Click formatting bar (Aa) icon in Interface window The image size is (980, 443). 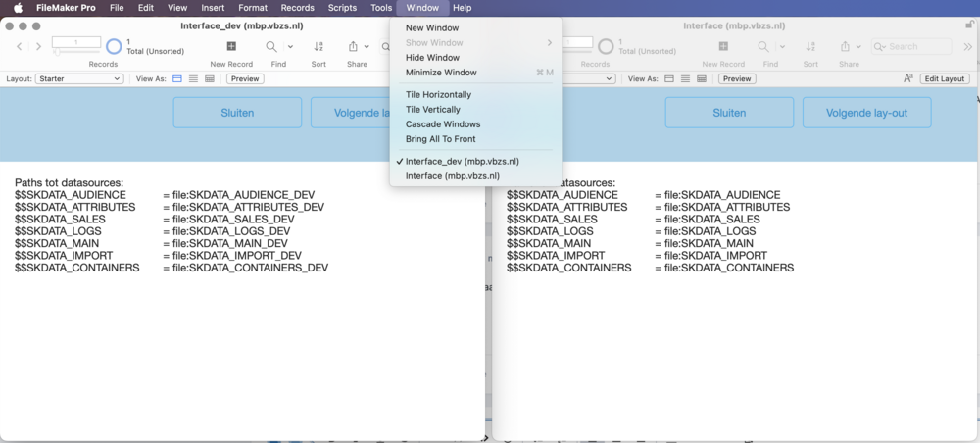(908, 78)
